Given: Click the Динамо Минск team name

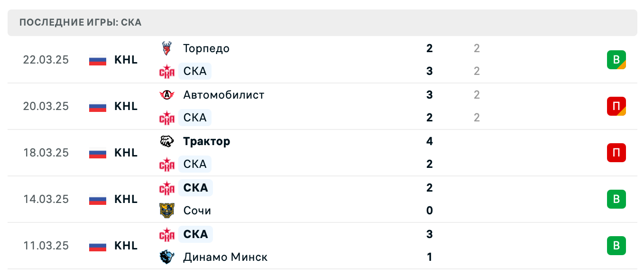Looking at the screenshot, I should (x=225, y=257).
